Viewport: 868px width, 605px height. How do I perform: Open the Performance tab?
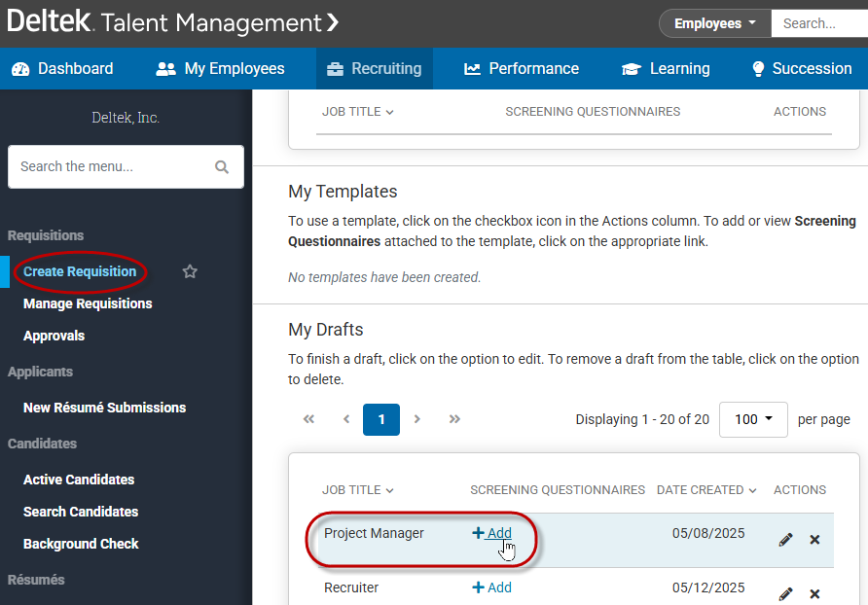[x=522, y=69]
